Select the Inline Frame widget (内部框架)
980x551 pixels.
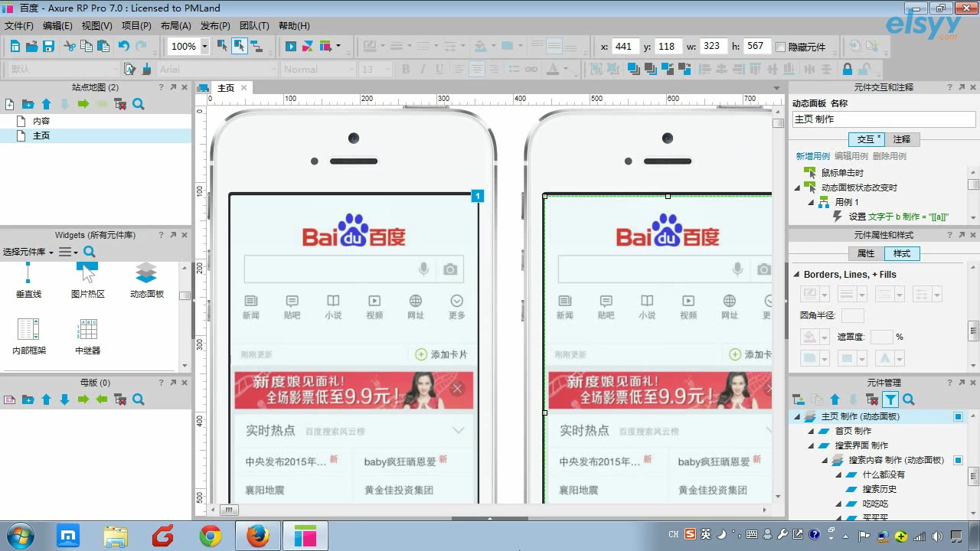[28, 337]
